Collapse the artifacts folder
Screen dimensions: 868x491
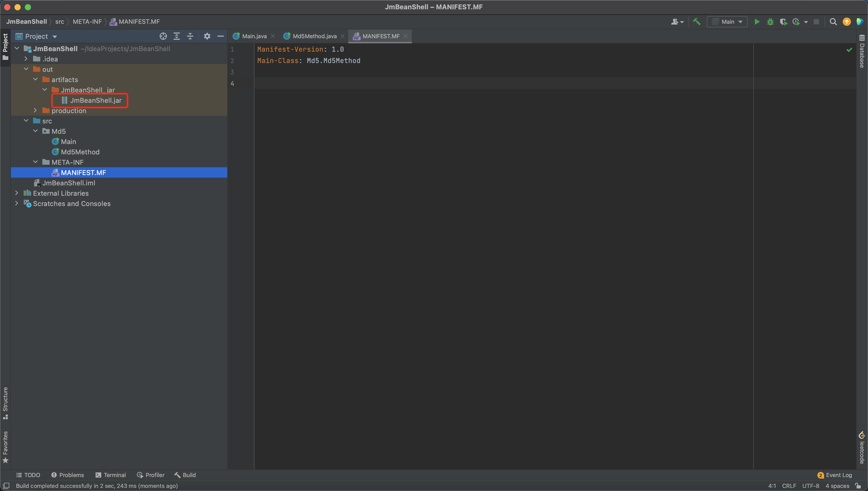35,79
